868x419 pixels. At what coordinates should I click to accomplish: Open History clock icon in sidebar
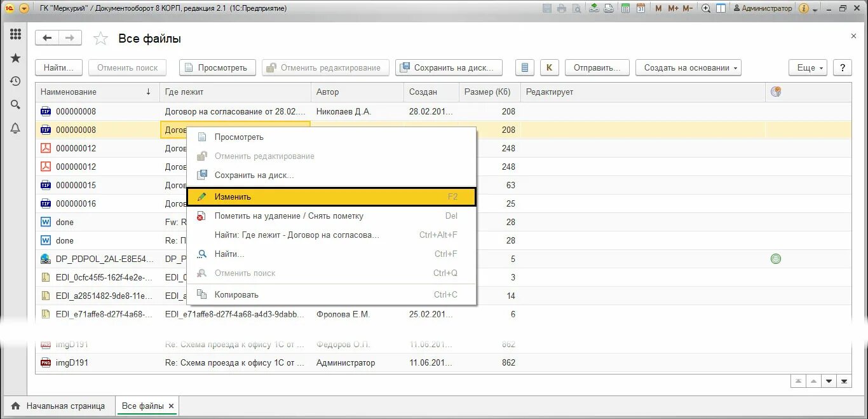pyautogui.click(x=15, y=81)
